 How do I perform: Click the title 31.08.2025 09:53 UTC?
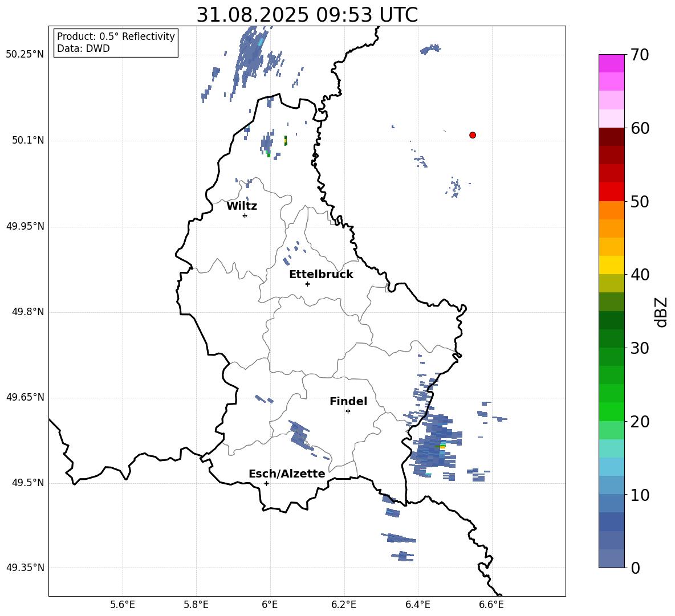click(307, 15)
